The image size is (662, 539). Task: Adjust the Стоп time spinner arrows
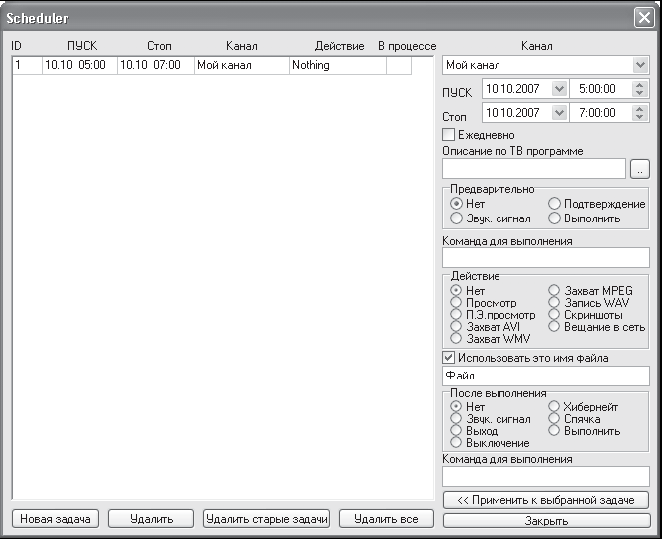(640, 113)
